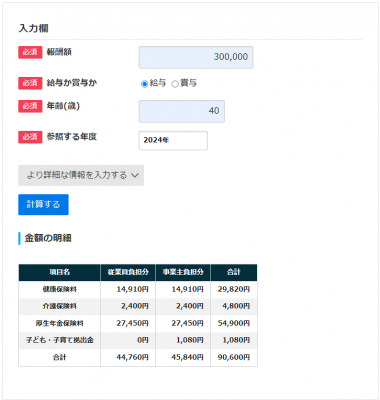The width and height of the screenshot is (380, 400).
Task: Click the 計算する button
Action: pos(43,204)
